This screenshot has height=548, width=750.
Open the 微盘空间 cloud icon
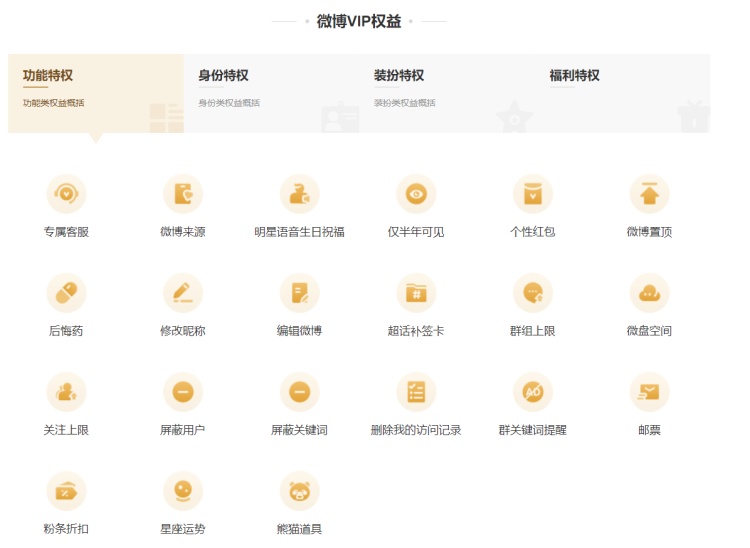coord(650,293)
